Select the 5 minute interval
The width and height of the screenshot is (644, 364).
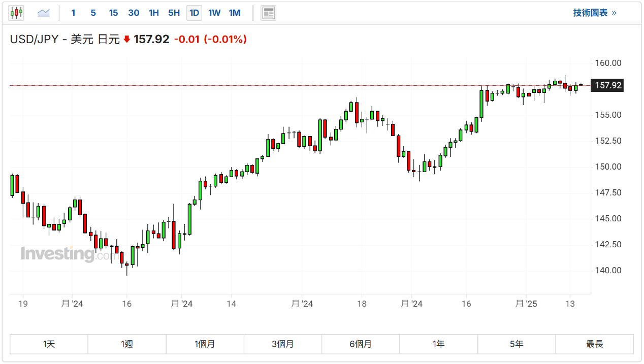pos(93,13)
